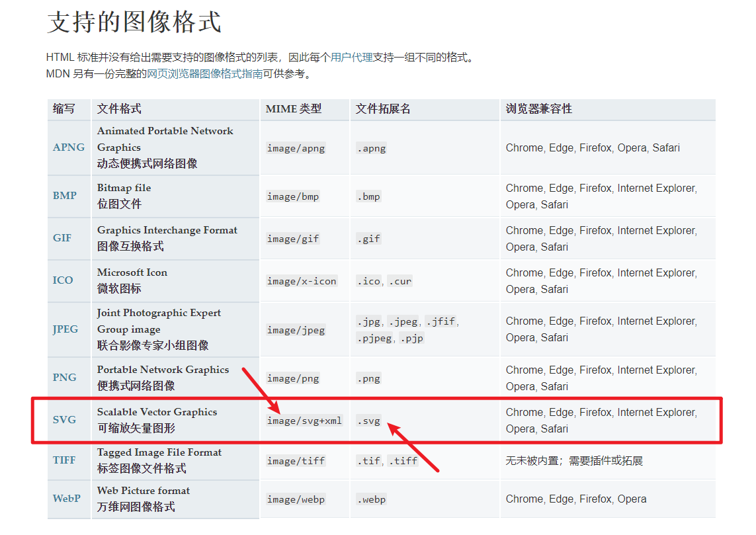756x535 pixels.
Task: Click the 联合影像专家小组图像 translation
Action: click(x=153, y=346)
